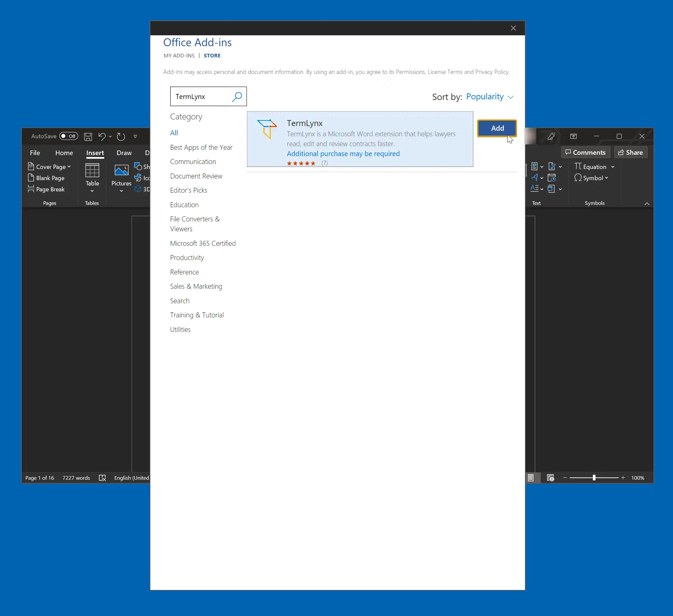Click the Share button in Word
This screenshot has width=673, height=616.
pyautogui.click(x=630, y=152)
